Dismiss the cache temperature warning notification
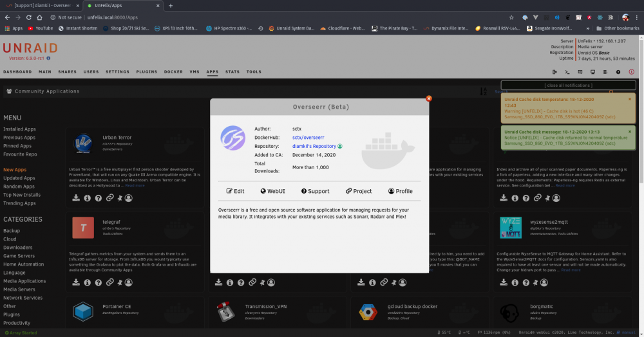This screenshot has width=644, height=337. click(630, 99)
